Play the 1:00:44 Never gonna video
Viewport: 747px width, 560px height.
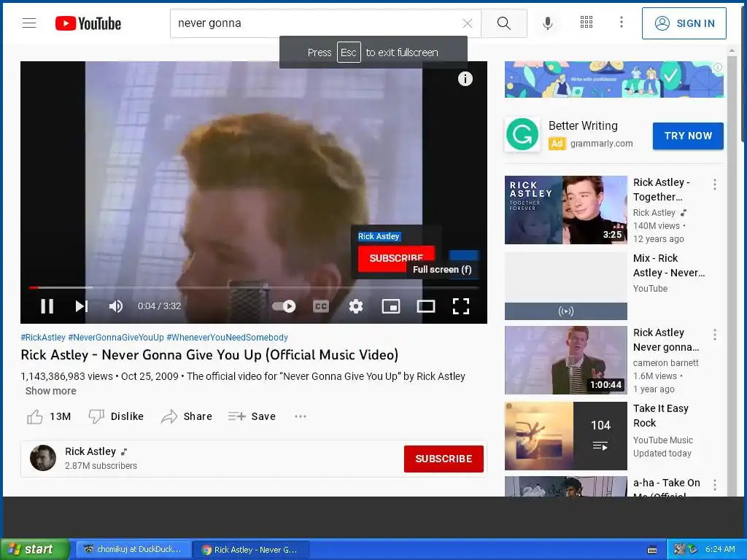point(566,360)
